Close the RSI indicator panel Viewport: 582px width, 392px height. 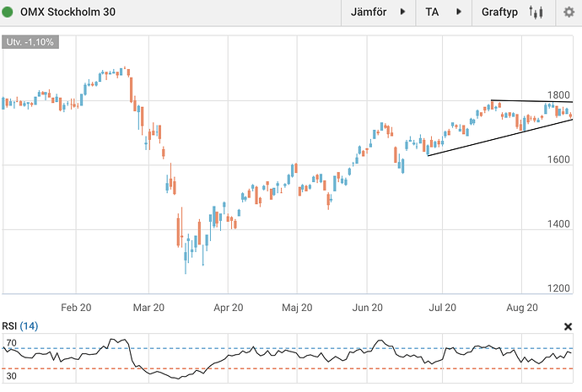point(568,325)
